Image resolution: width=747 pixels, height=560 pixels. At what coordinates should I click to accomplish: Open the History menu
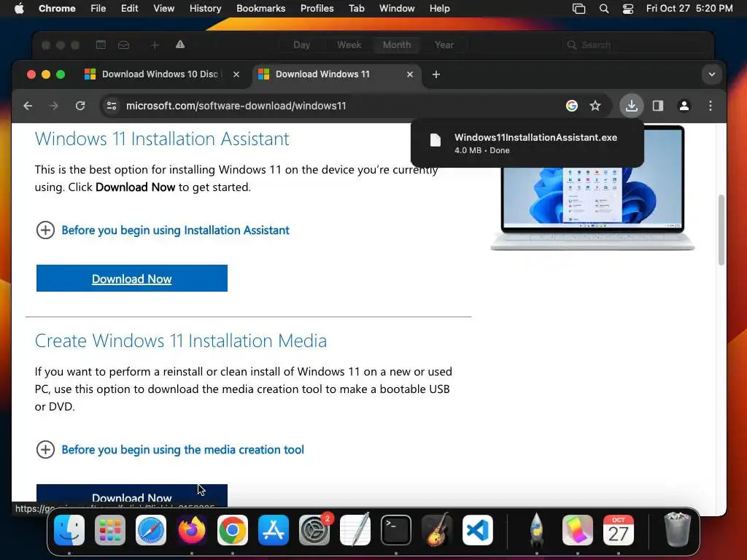pos(205,8)
